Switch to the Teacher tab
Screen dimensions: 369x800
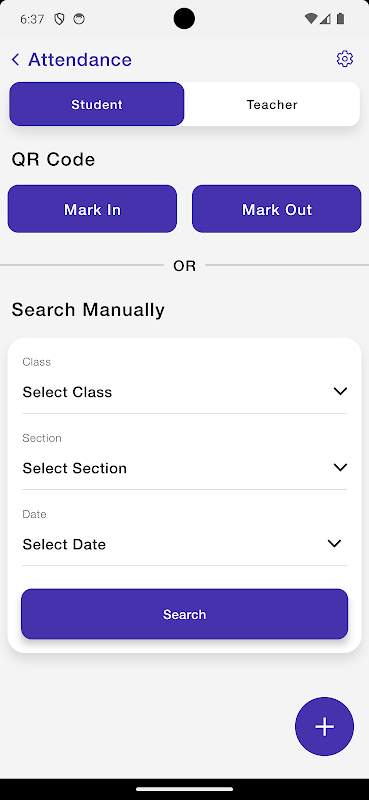coord(272,104)
